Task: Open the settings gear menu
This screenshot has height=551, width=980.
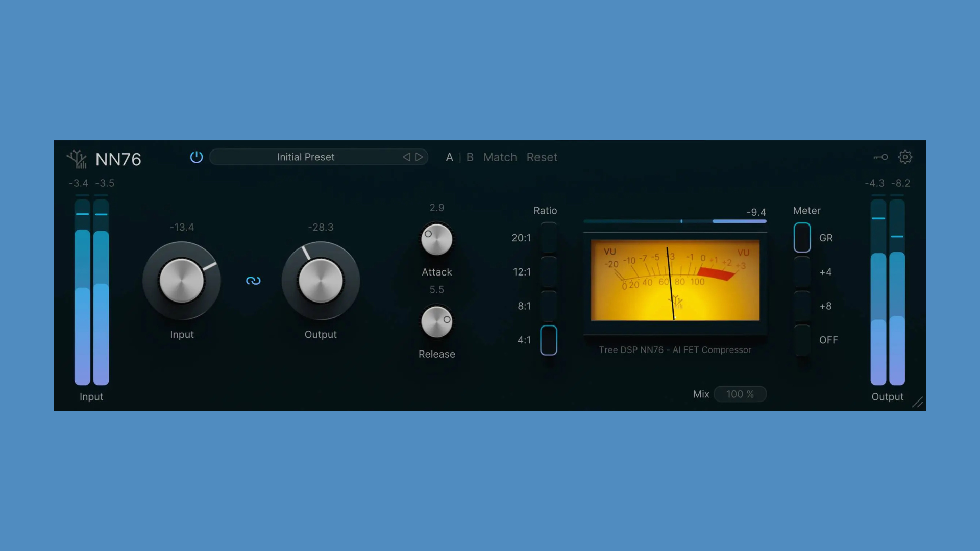Action: (905, 157)
